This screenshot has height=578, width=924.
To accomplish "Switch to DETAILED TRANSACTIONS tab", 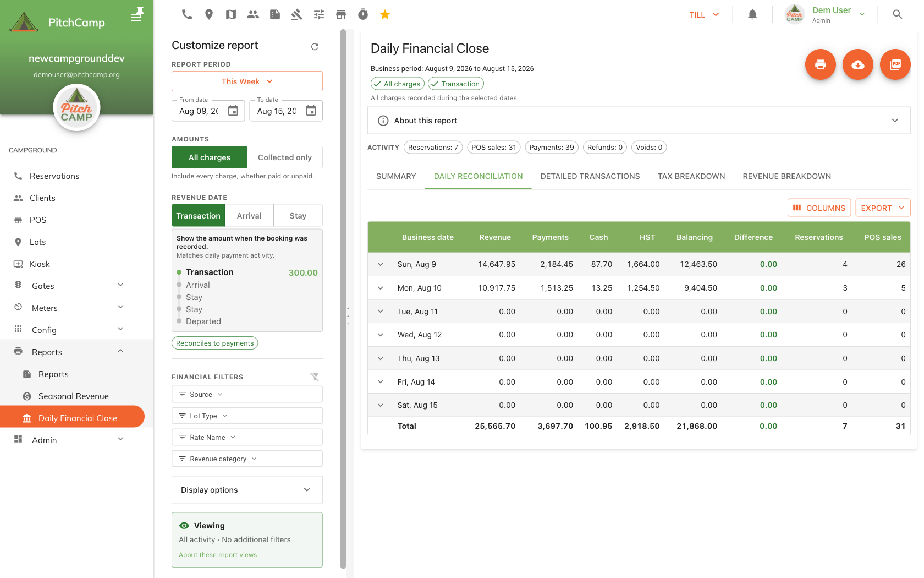I will pos(590,176).
